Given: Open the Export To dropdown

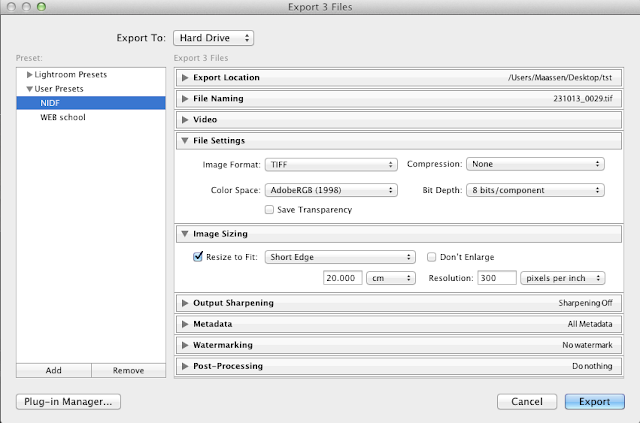Looking at the screenshot, I should point(213,38).
